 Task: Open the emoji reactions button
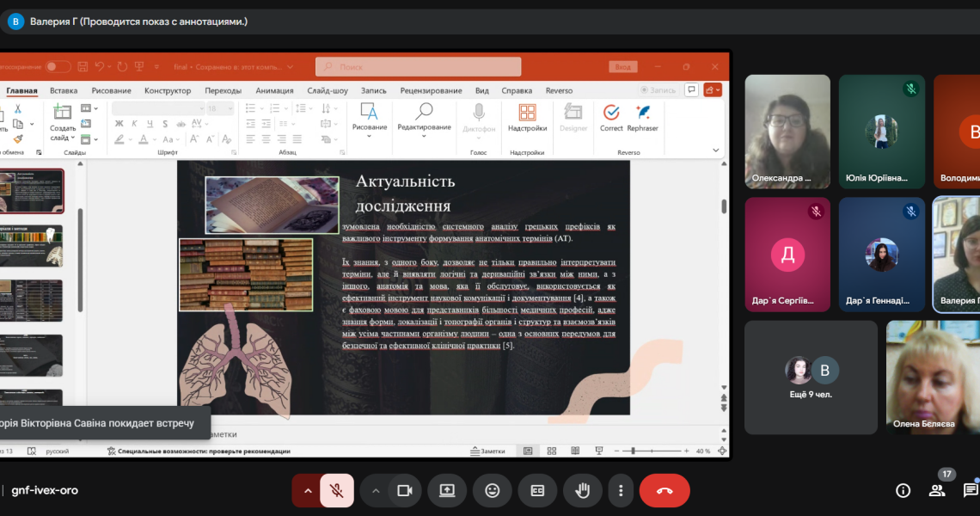pos(493,490)
